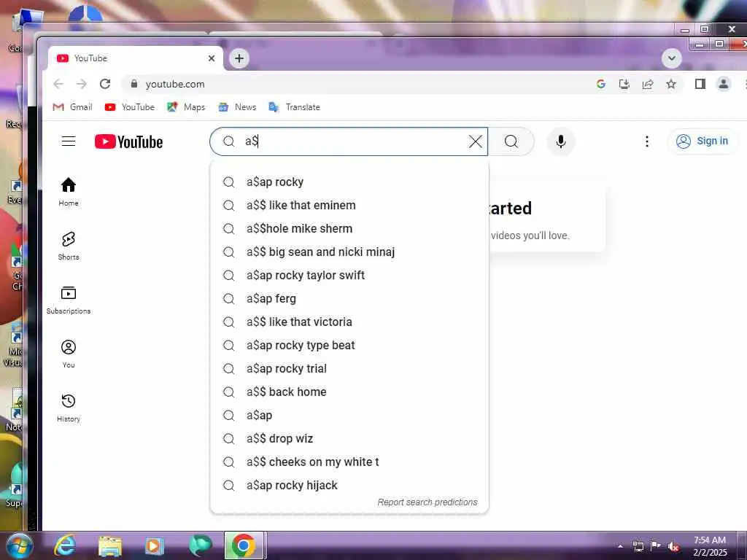Screen dimensions: 747x560
Task: Click the YouTube logo in the header
Action: click(128, 141)
